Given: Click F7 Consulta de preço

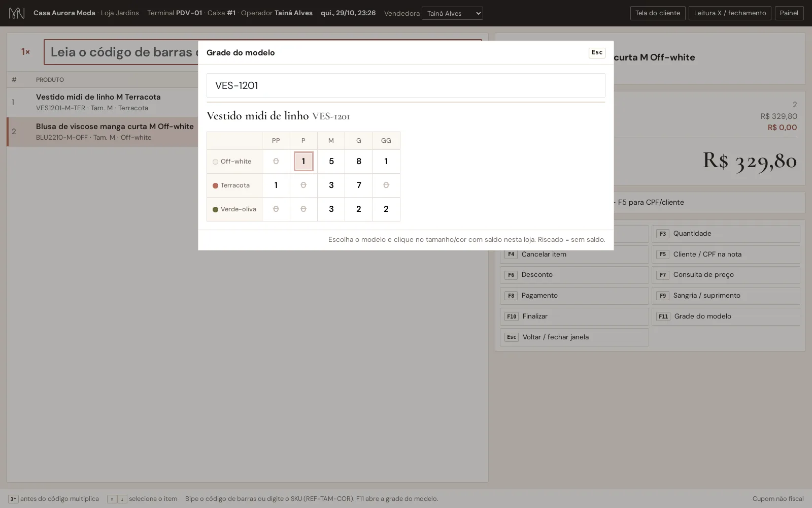Looking at the screenshot, I should coord(726,275).
